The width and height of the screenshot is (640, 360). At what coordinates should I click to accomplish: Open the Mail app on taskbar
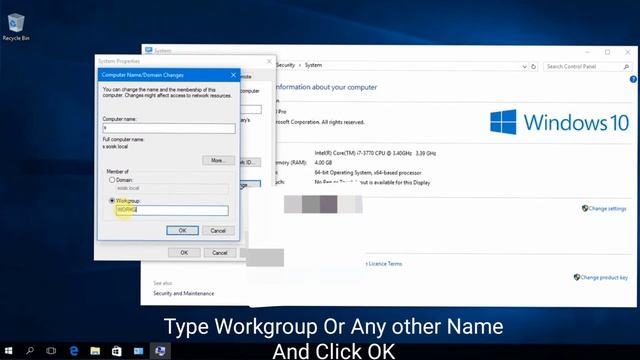click(138, 351)
